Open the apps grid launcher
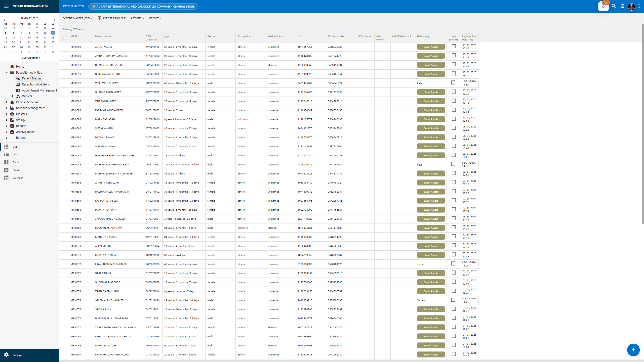 click(623, 6)
